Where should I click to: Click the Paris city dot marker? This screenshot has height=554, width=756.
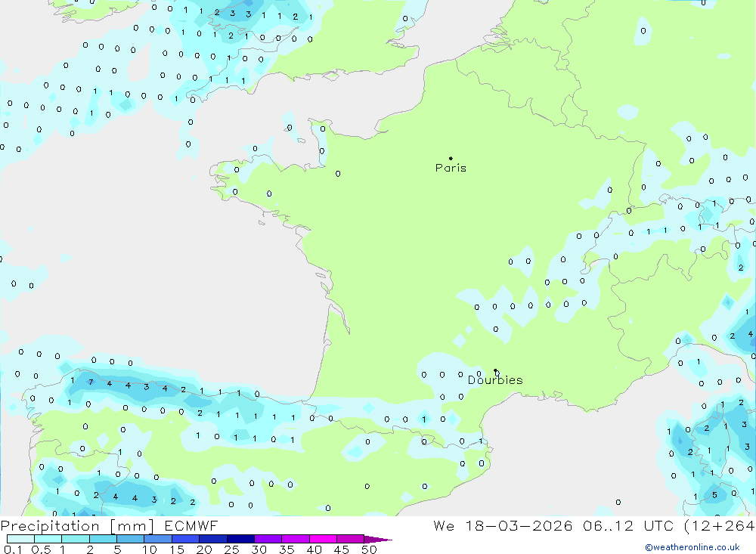(x=451, y=158)
